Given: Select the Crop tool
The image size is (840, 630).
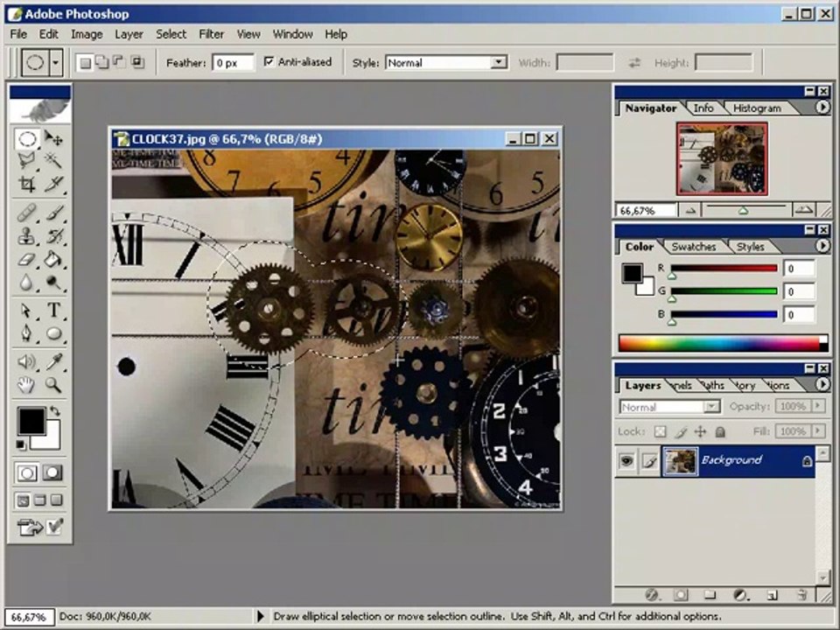Looking at the screenshot, I should (27, 184).
